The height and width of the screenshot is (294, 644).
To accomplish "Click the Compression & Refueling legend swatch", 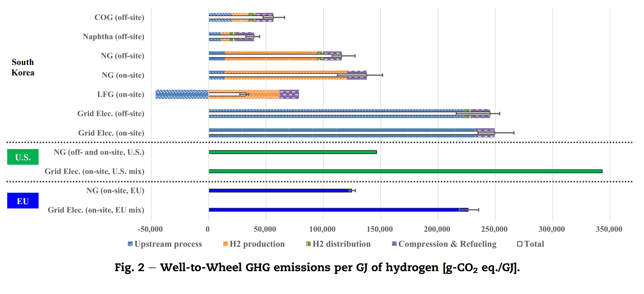I will coord(394,244).
